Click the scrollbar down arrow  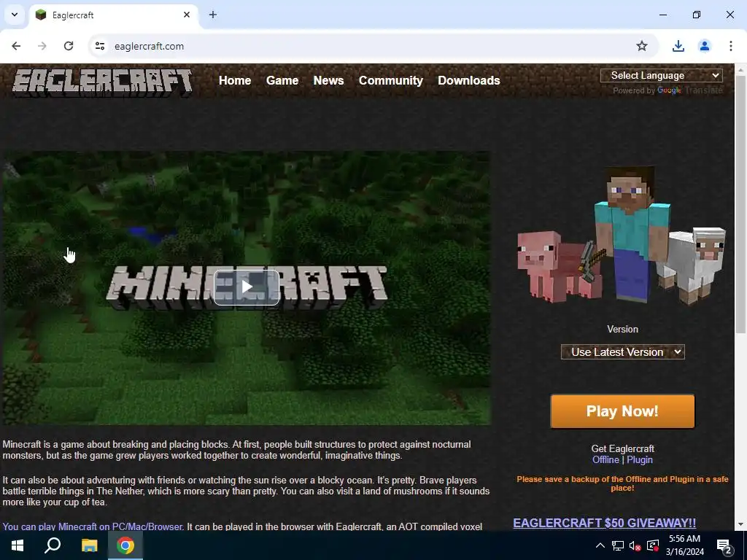click(x=740, y=524)
